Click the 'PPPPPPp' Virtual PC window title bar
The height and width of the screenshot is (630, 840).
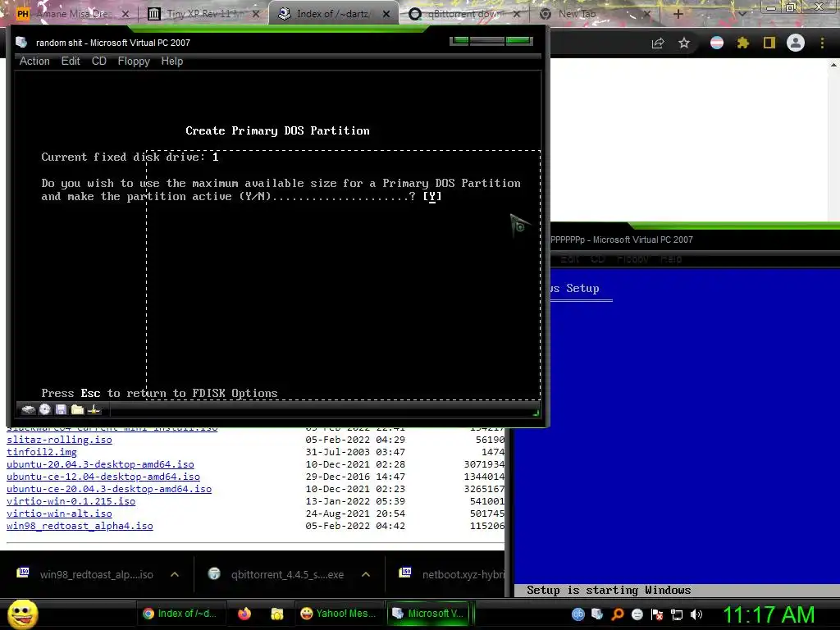(x=695, y=240)
